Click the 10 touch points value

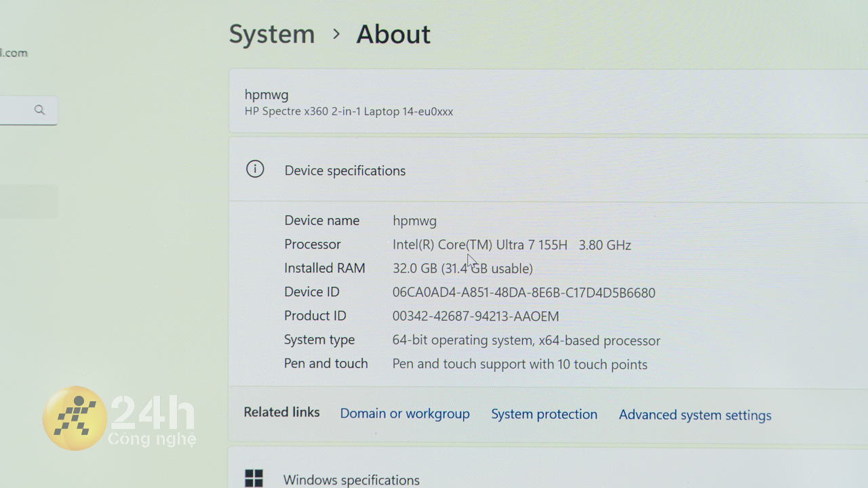point(520,364)
